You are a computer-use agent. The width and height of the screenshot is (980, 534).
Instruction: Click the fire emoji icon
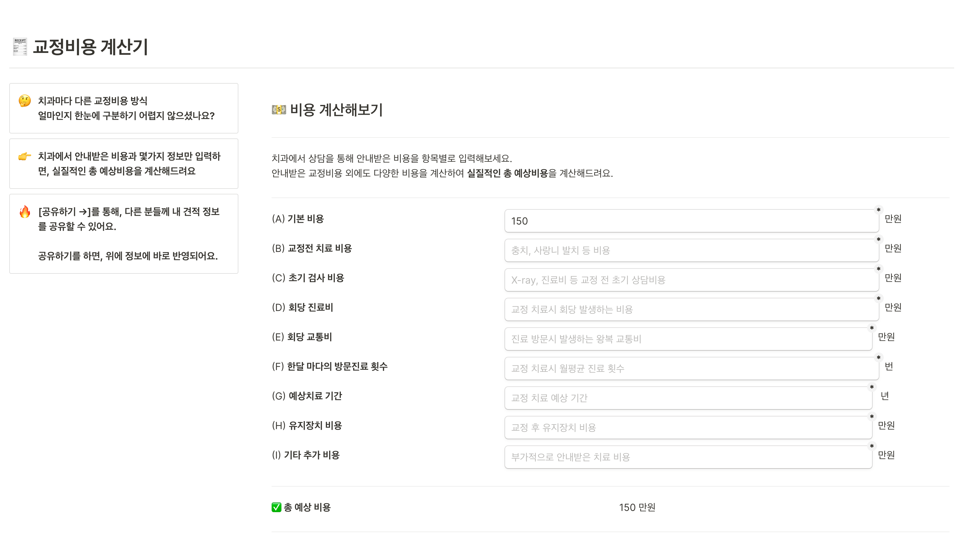tap(25, 212)
